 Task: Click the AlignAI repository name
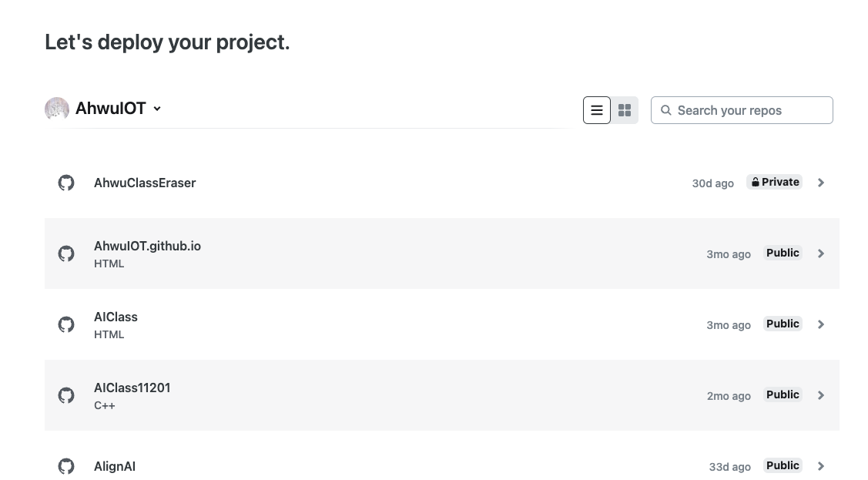point(115,466)
